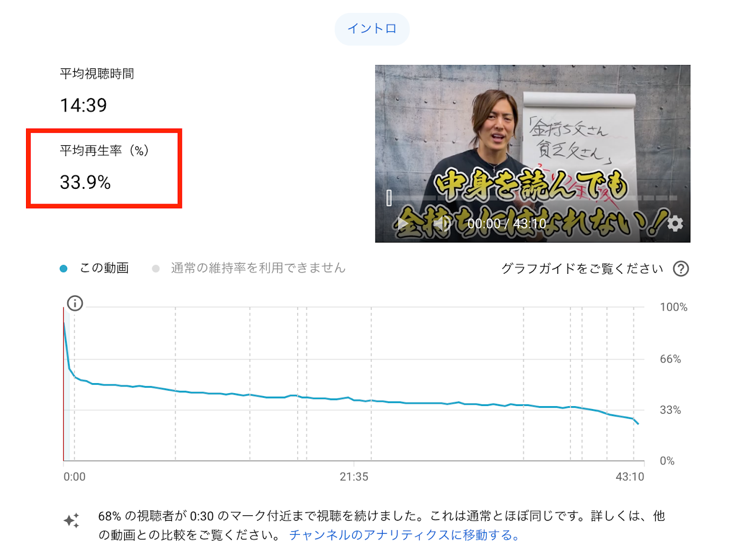
Task: Click the 21:35 label on the time axis
Action: tap(354, 476)
